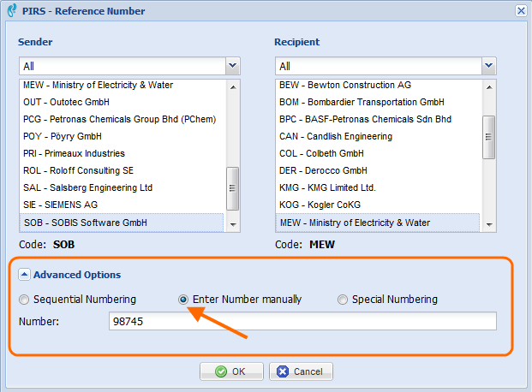The height and width of the screenshot is (392, 532).
Task: Select sender PRI - Primeaux Industries
Action: 123,153
